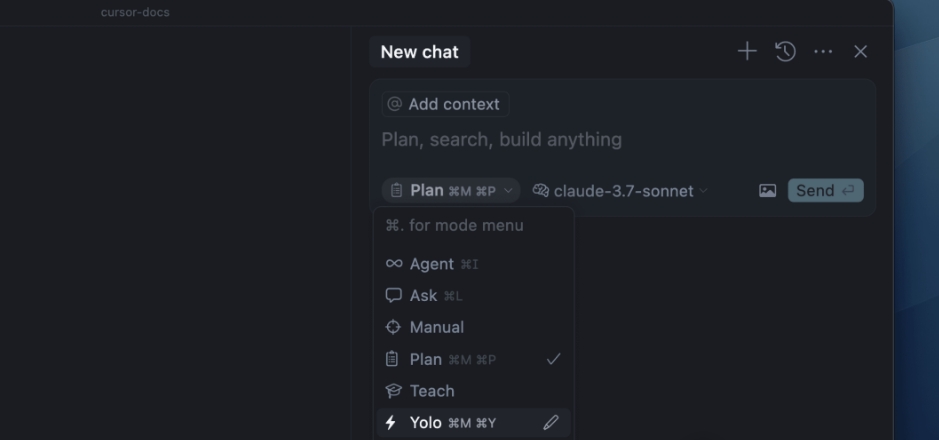Open chat history clock icon
This screenshot has width=939, height=440.
pyautogui.click(x=785, y=51)
